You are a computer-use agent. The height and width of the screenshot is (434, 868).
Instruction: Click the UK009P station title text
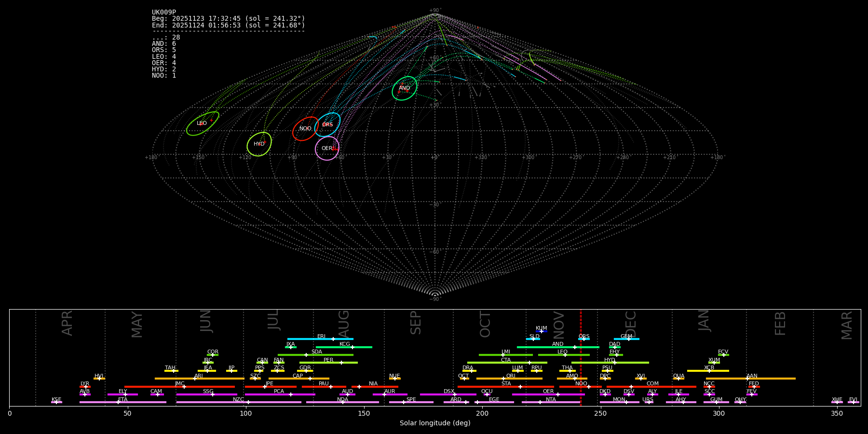pyautogui.click(x=164, y=13)
